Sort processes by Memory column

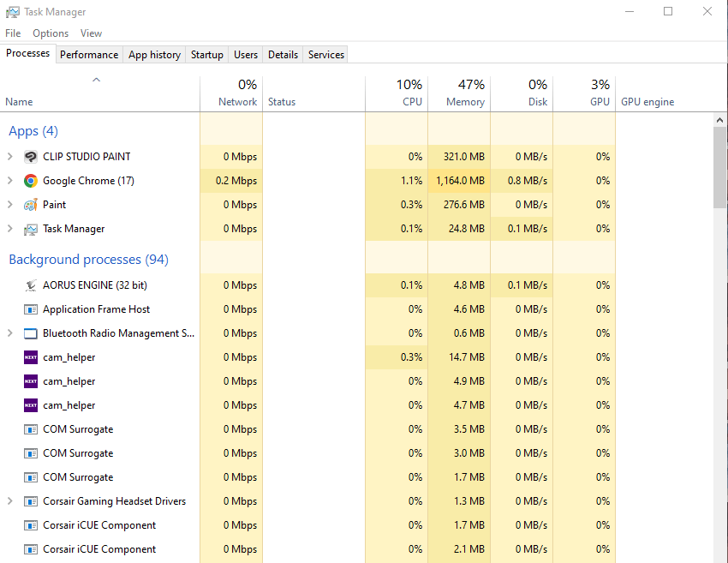pos(459,93)
